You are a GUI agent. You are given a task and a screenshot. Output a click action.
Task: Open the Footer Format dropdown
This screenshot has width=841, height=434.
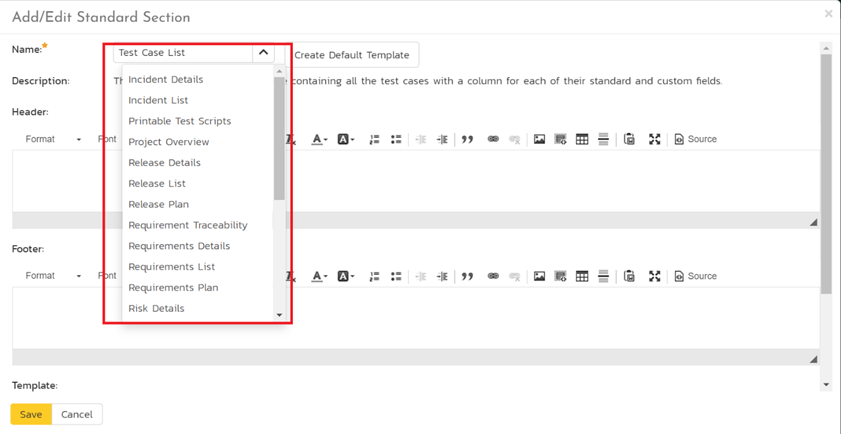coord(53,276)
